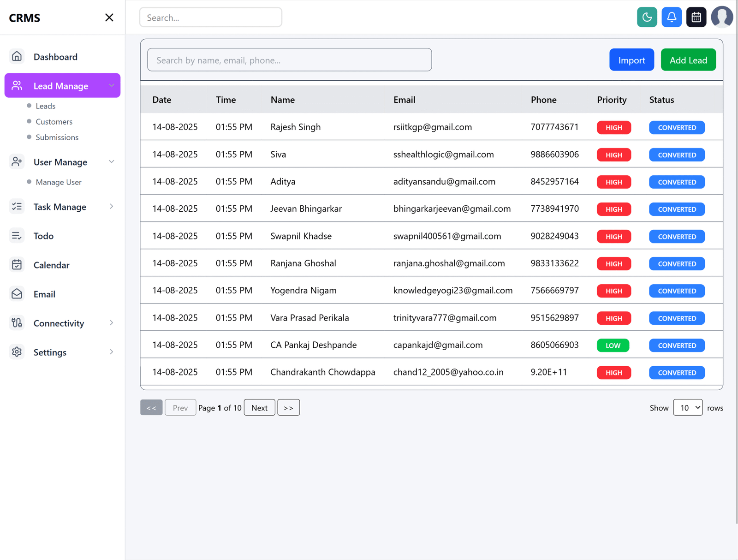This screenshot has height=560, width=738.
Task: Collapse the Lead Manage submenu
Action: click(112, 85)
